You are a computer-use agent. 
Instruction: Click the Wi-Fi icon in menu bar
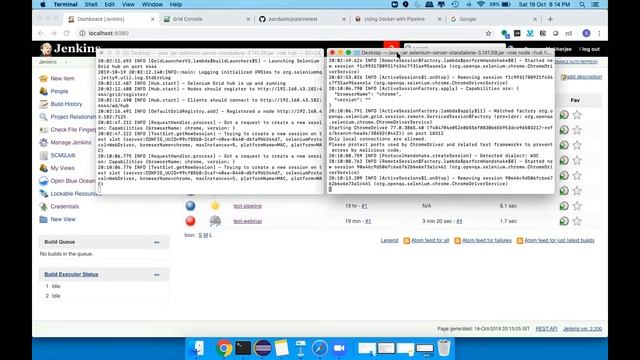pos(480,4)
